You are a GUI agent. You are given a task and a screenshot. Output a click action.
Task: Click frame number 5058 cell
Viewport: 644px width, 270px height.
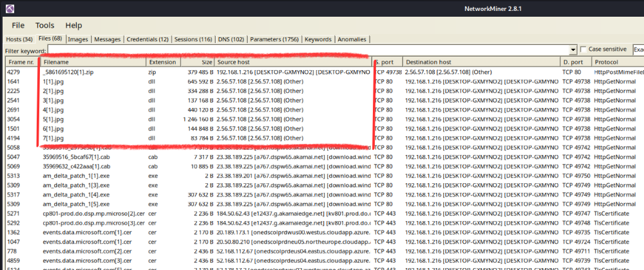(14, 147)
